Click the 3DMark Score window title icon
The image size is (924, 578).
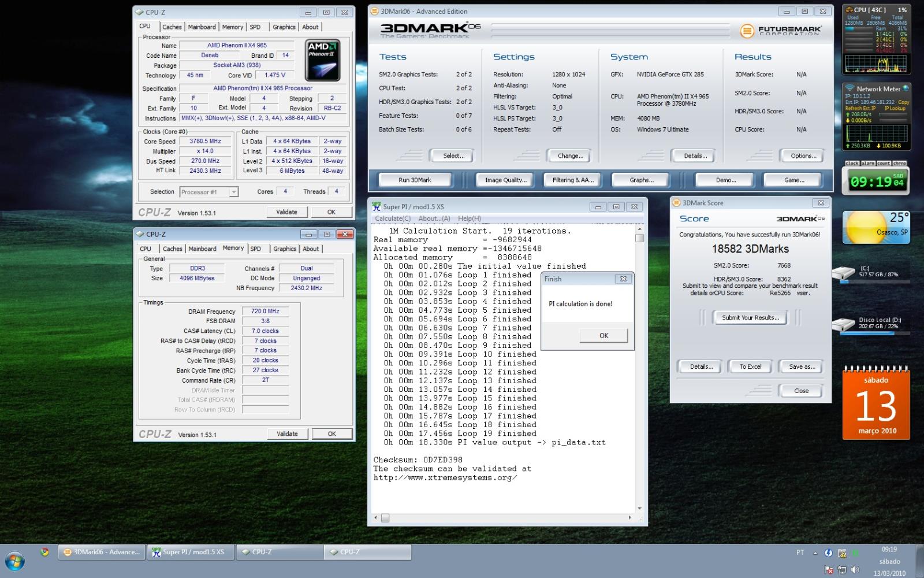[x=677, y=203]
